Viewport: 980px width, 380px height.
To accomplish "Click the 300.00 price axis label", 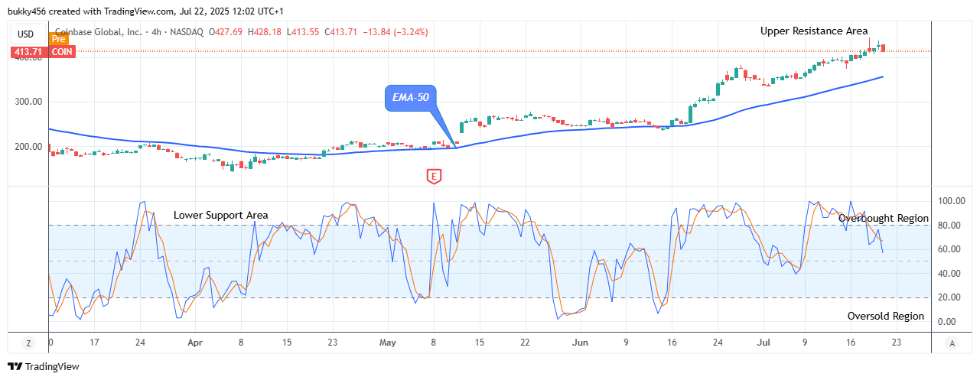I will (28, 102).
